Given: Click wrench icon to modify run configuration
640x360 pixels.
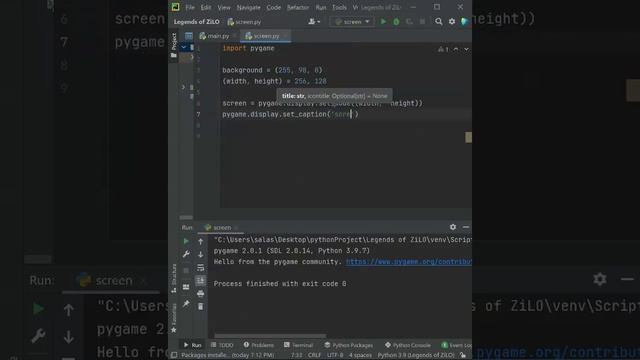Looking at the screenshot, I should [186, 254].
